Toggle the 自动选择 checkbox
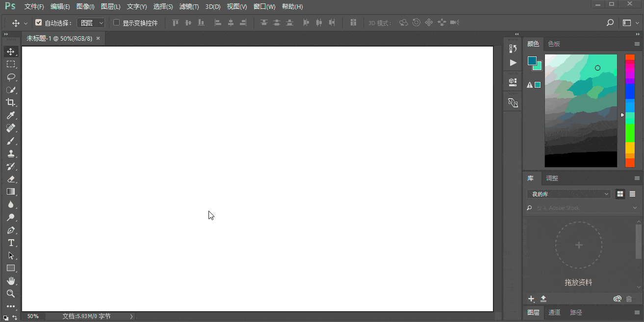The height and width of the screenshot is (322, 644). click(39, 23)
